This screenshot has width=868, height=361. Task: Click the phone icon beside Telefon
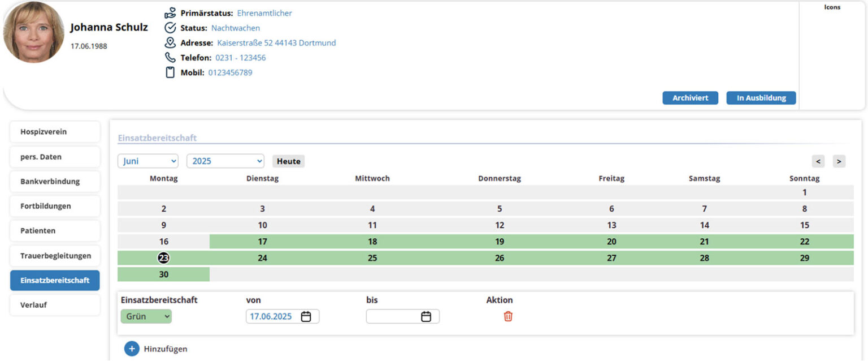coord(170,57)
